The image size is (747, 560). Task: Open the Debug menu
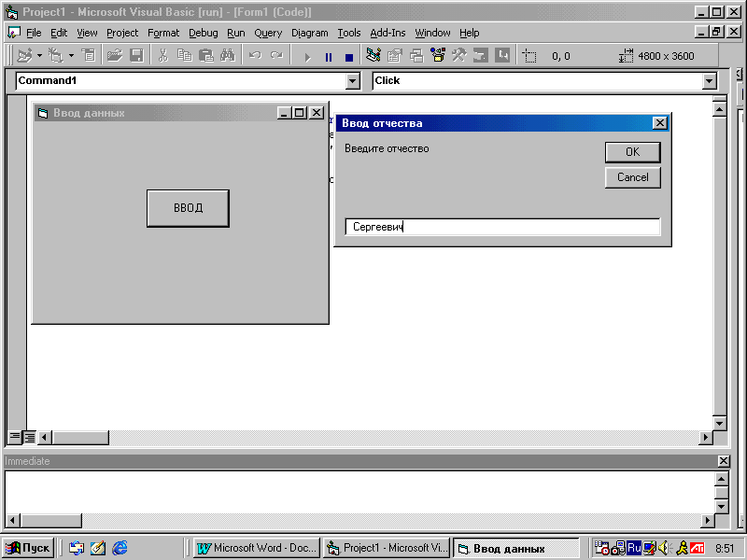coord(204,33)
